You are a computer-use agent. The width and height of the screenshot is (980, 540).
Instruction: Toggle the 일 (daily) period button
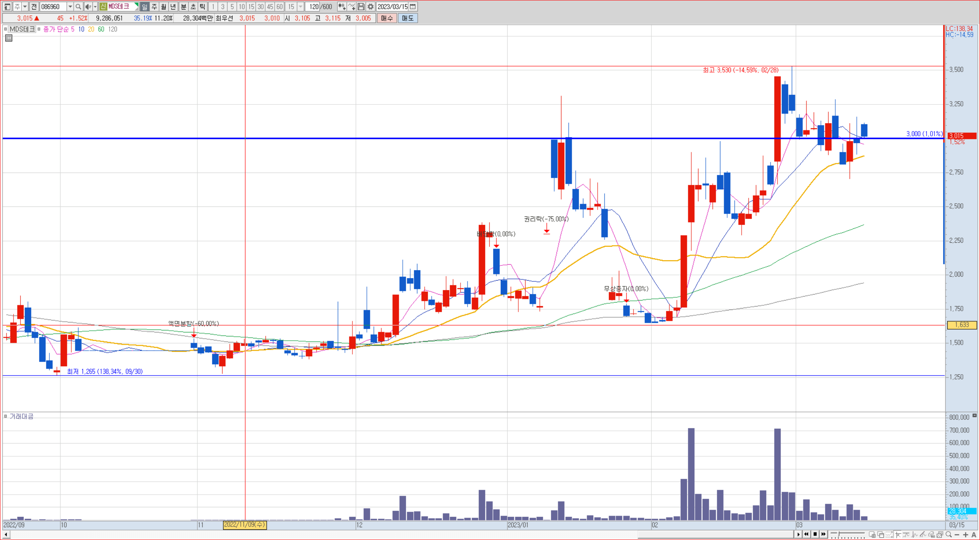click(145, 7)
